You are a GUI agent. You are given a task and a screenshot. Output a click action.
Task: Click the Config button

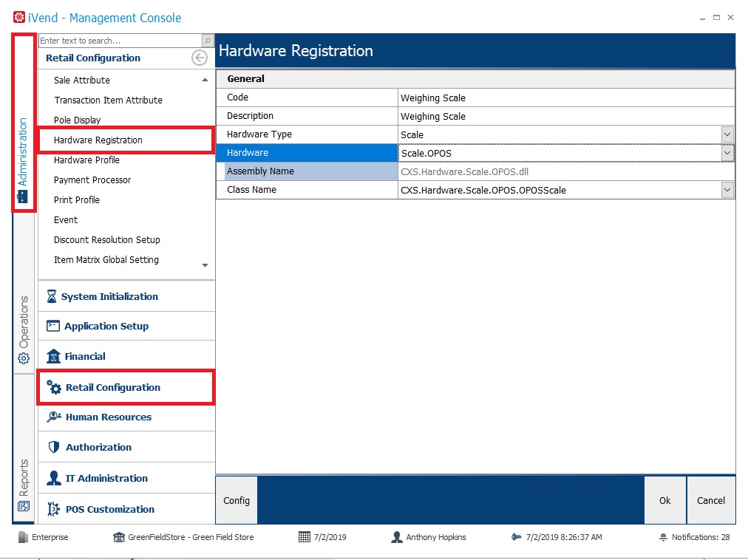[x=237, y=500]
